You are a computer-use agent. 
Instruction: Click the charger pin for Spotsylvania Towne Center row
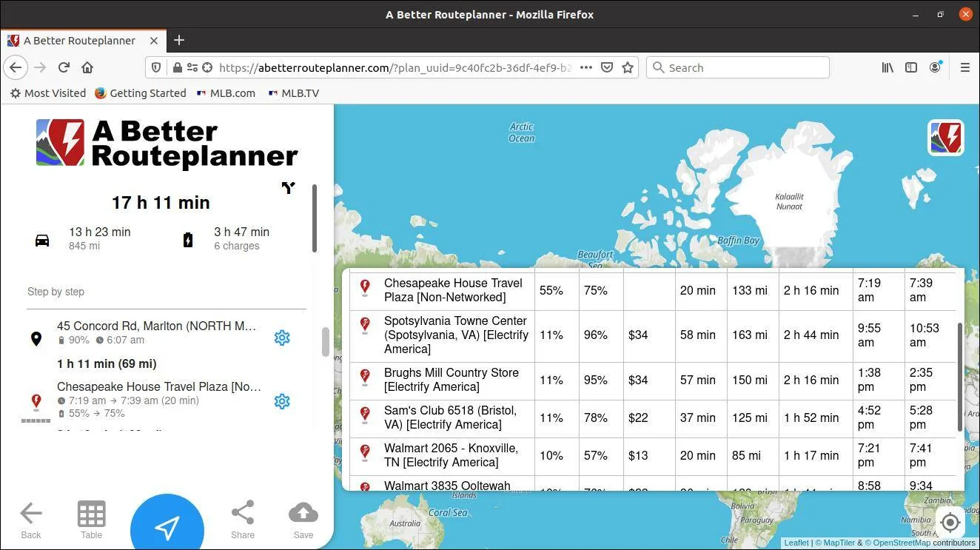tap(365, 326)
